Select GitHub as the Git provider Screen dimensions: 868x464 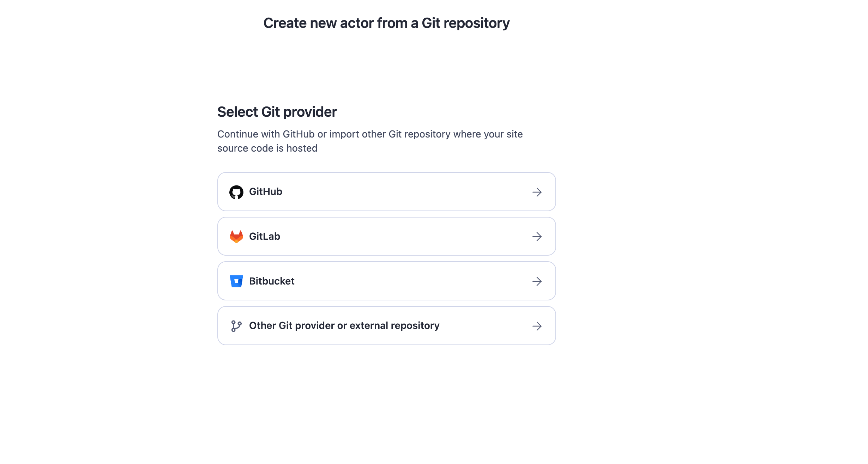pos(386,192)
